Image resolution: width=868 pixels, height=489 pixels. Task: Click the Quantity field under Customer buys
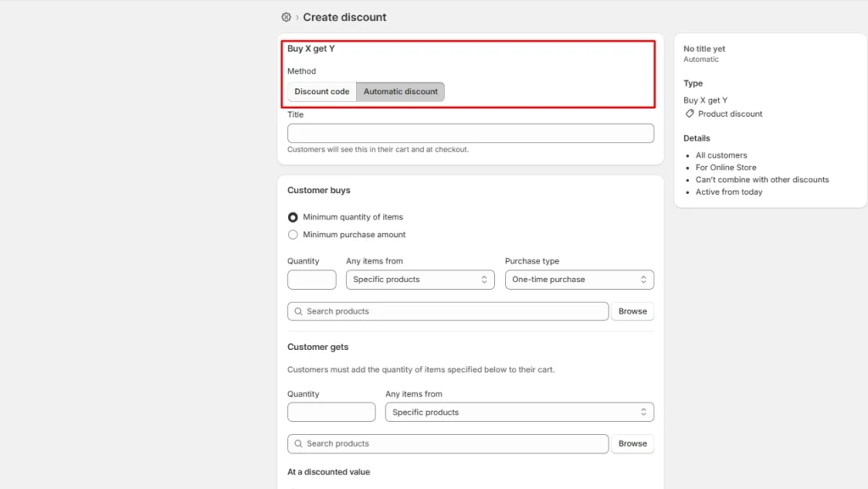[x=311, y=280]
